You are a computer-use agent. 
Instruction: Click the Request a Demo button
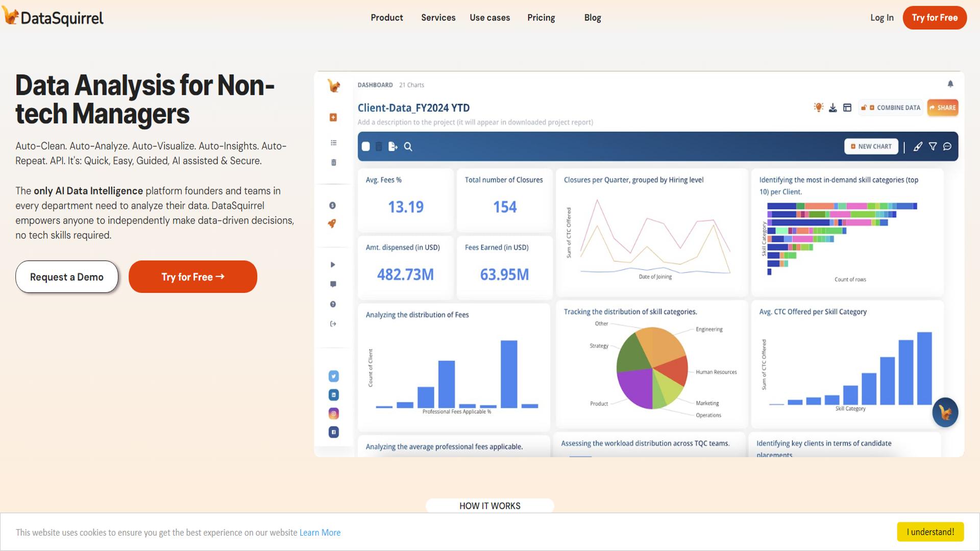coord(67,277)
